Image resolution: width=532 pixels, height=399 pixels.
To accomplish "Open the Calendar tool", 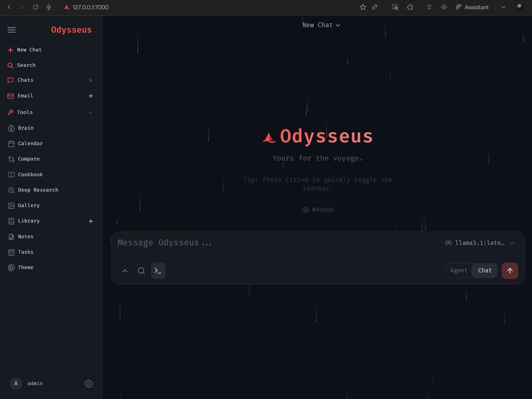I will 25,144.
